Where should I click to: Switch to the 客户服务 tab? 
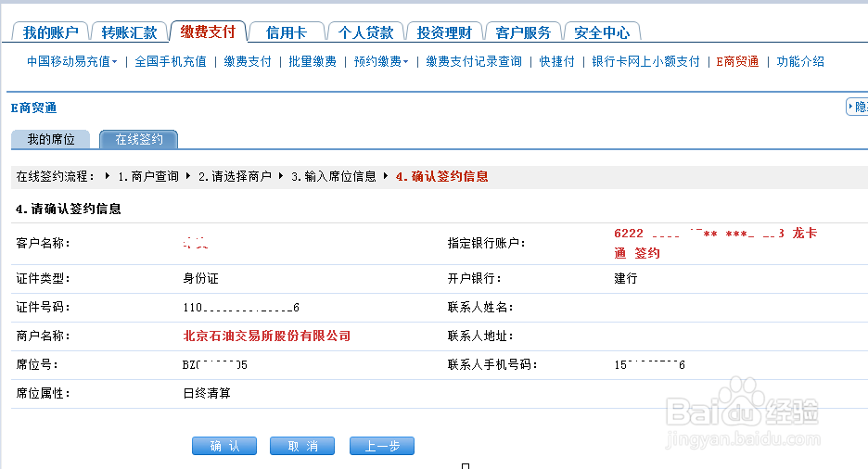523,32
